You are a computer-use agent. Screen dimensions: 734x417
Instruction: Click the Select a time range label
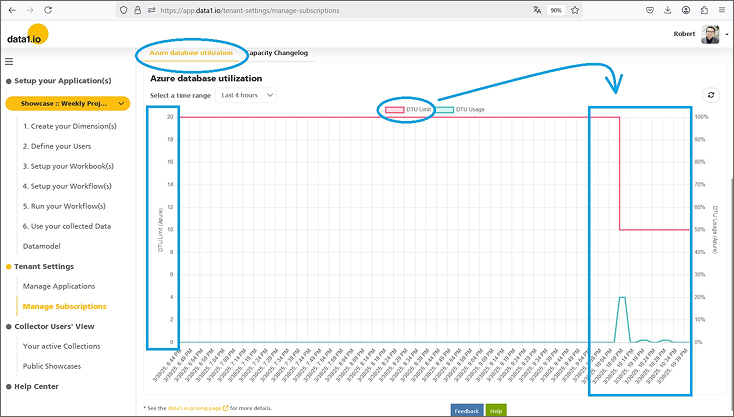[x=180, y=95]
